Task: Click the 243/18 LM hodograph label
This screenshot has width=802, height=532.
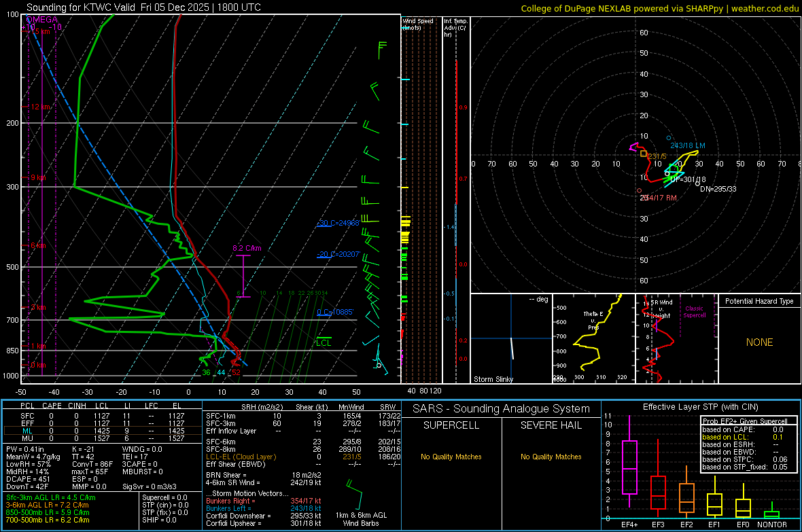Action: pyautogui.click(x=687, y=146)
